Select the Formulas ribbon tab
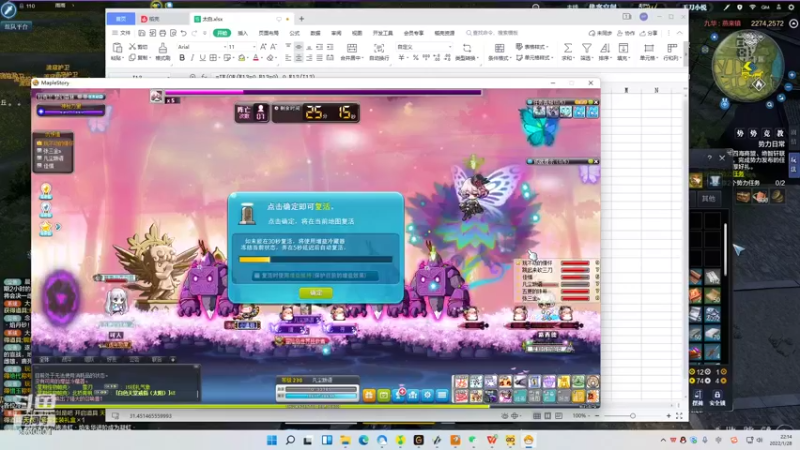This screenshot has height=450, width=800. coord(295,33)
